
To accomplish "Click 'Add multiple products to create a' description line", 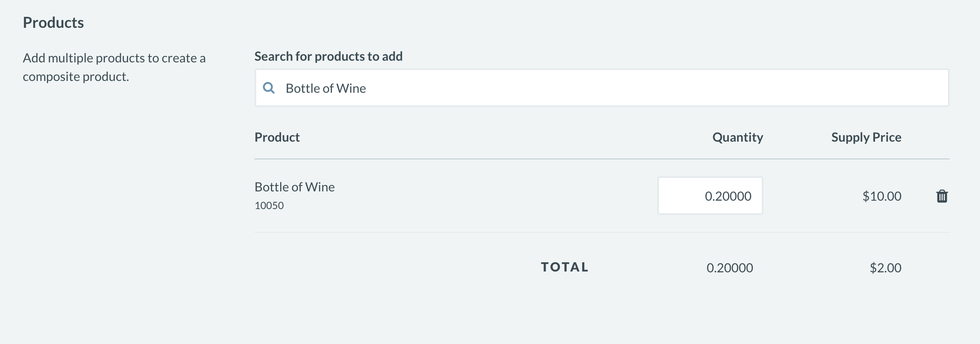I will [114, 58].
